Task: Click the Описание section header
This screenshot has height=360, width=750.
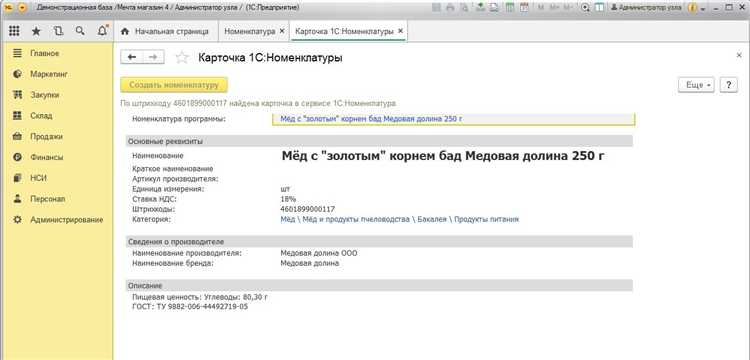Action: 379,285
